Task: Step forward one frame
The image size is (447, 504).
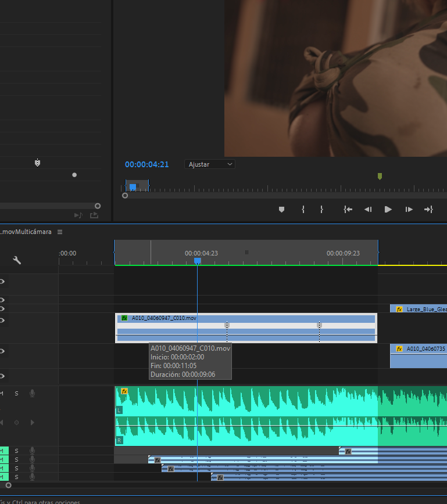Action: point(409,210)
